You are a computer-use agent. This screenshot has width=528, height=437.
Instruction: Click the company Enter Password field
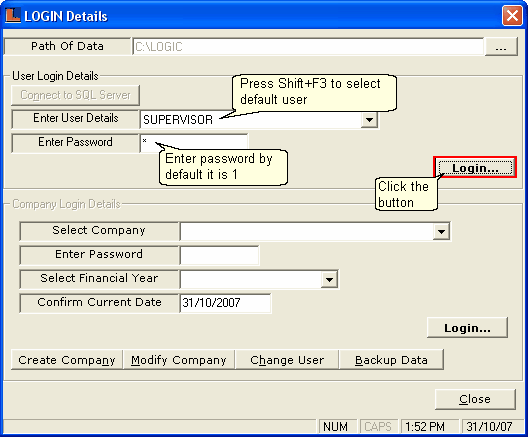(x=220, y=255)
